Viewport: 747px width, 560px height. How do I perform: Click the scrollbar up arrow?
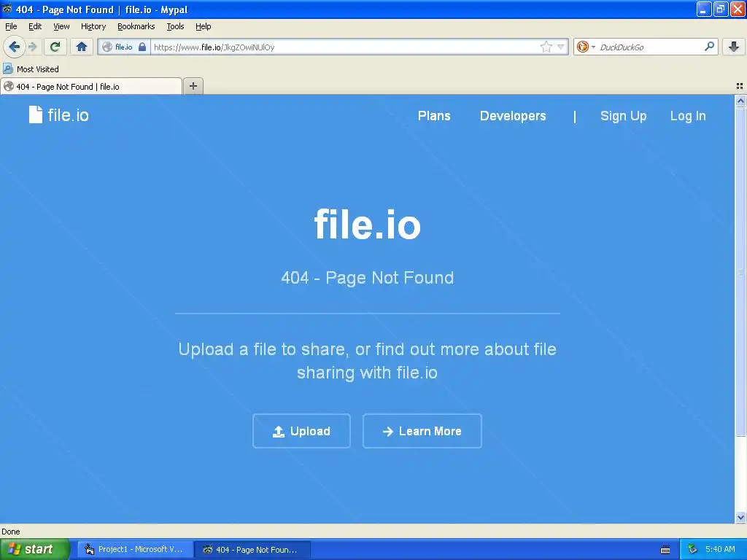740,101
